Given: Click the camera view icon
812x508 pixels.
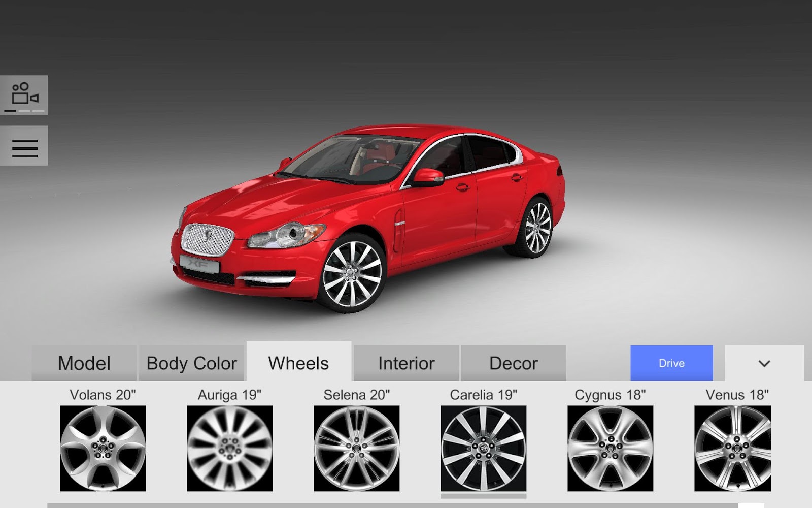Looking at the screenshot, I should tap(24, 95).
